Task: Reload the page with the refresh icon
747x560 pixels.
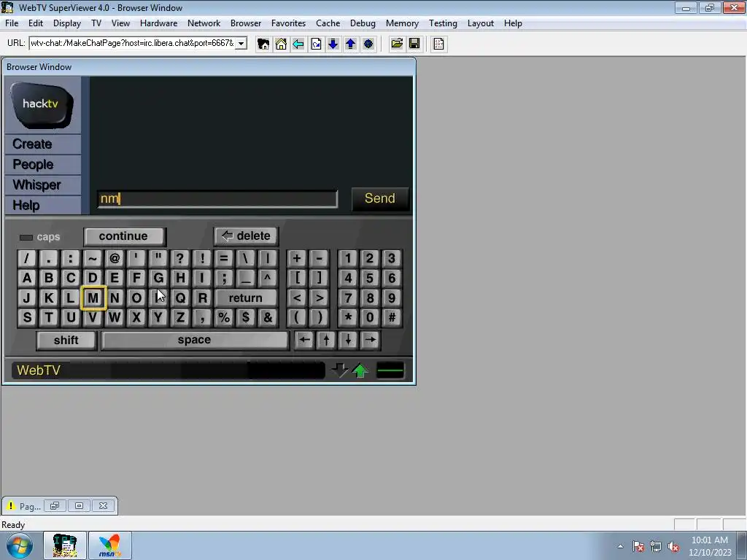Action: point(316,44)
